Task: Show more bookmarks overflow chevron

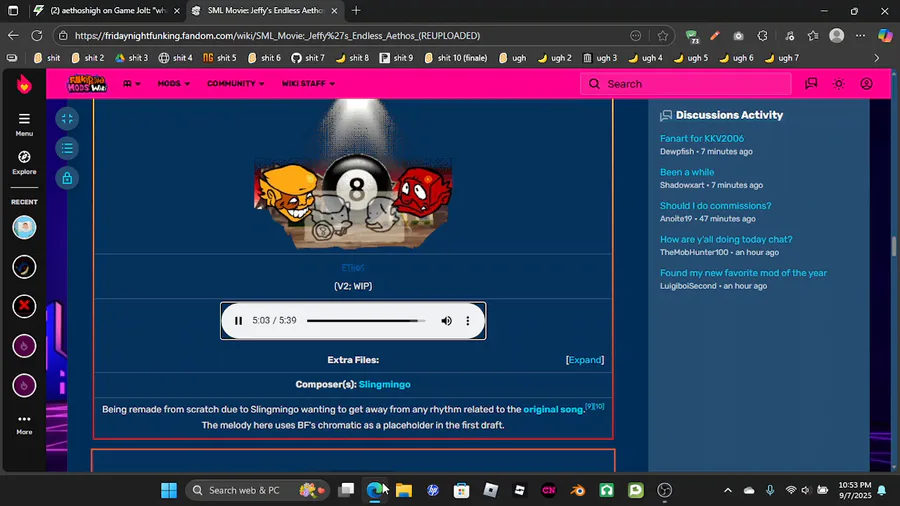Action: click(x=876, y=58)
